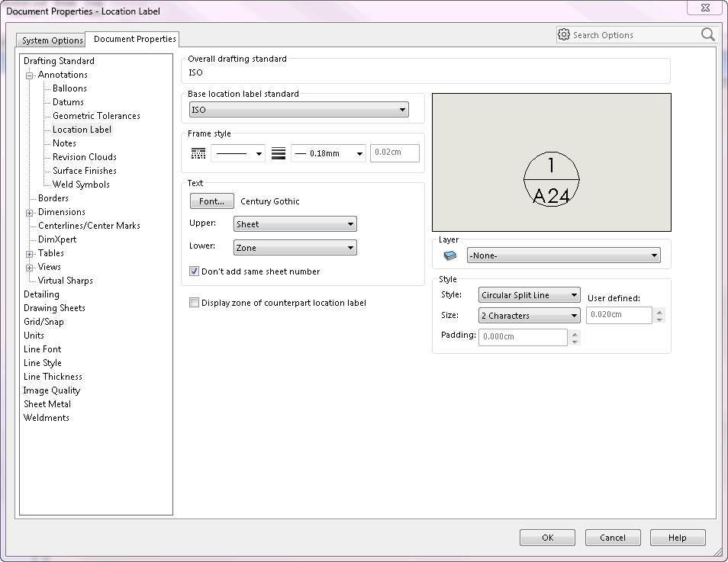
Task: Open Circular Split Line style dropdown
Action: [x=530, y=295]
